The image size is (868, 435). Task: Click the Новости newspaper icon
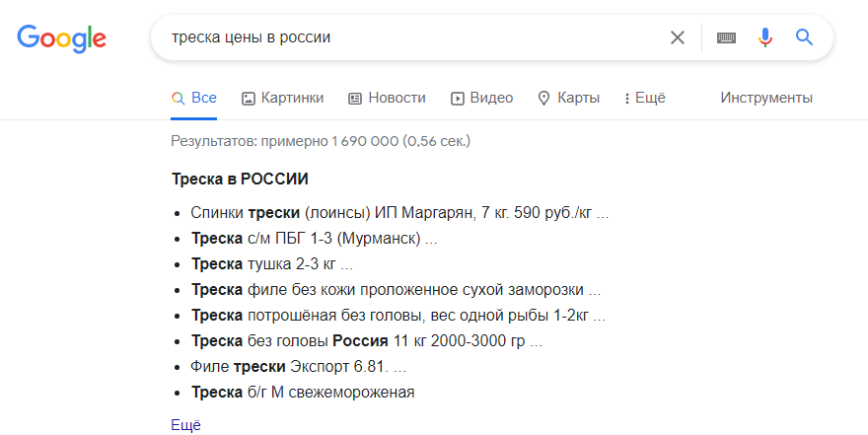click(355, 99)
